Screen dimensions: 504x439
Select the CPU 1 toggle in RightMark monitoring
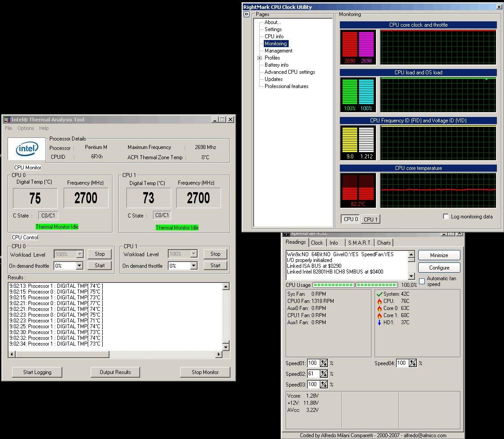click(370, 219)
